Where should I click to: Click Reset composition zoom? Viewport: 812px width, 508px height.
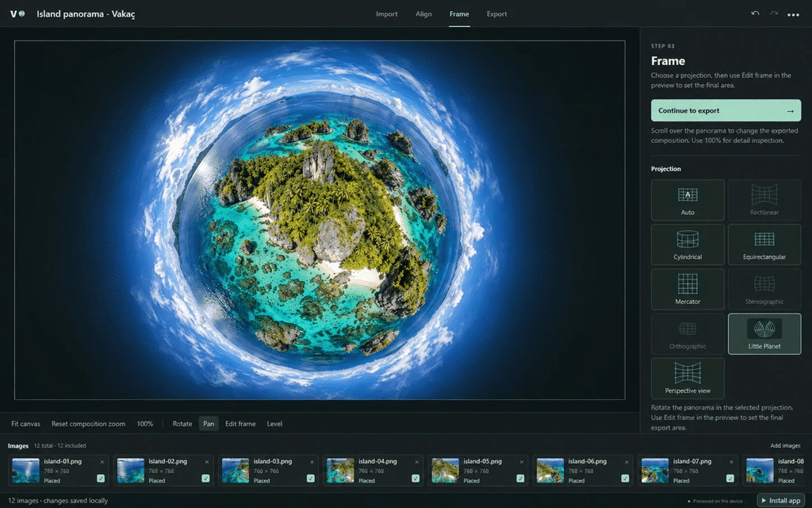[x=89, y=424]
